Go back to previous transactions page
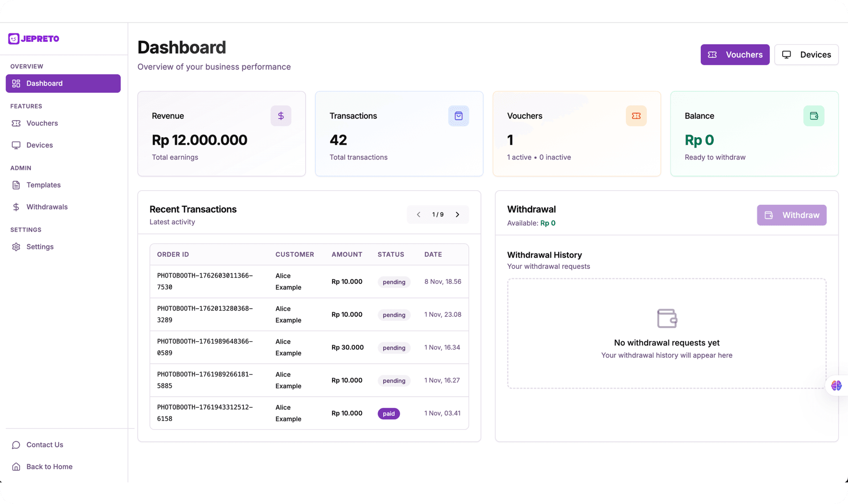 418,214
